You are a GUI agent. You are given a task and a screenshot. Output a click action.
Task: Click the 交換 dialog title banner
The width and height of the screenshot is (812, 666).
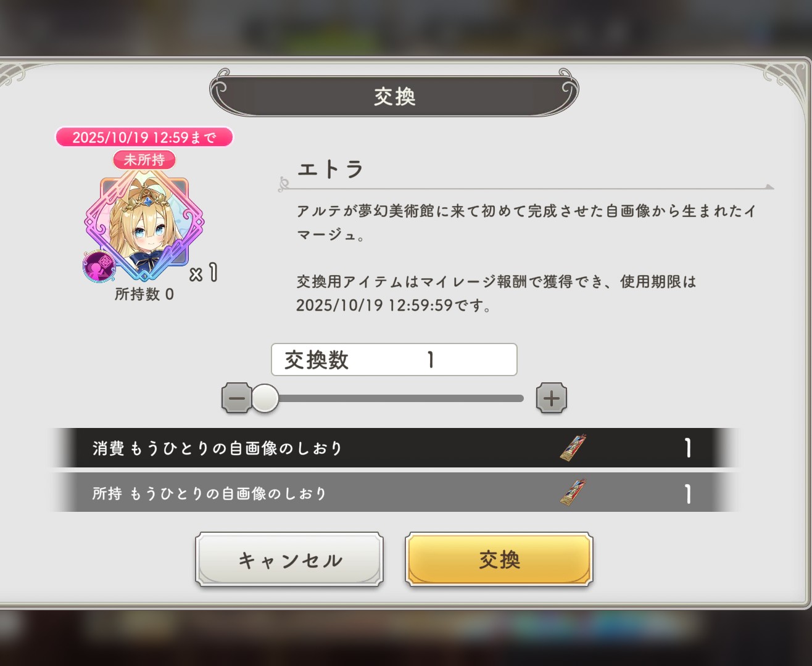point(394,96)
